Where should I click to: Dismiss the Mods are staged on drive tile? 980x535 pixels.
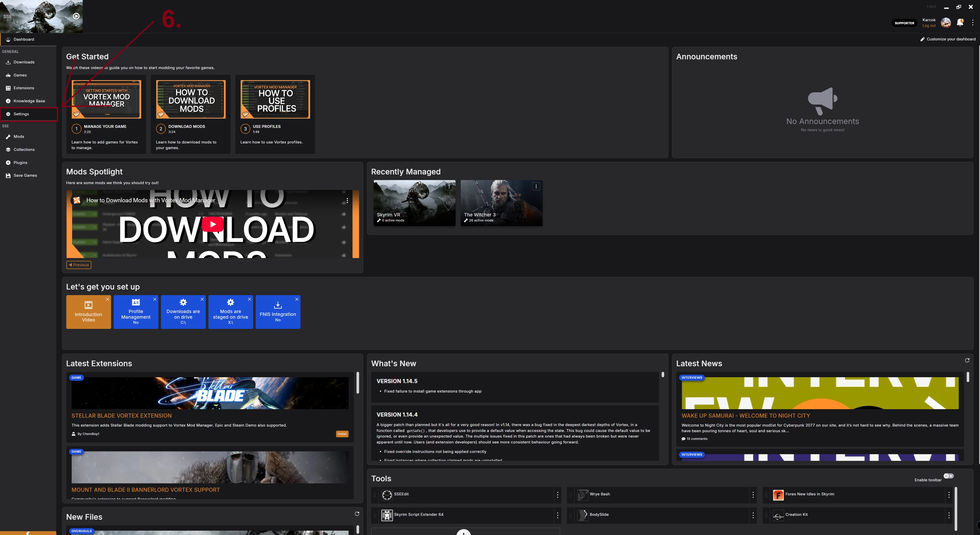point(250,299)
